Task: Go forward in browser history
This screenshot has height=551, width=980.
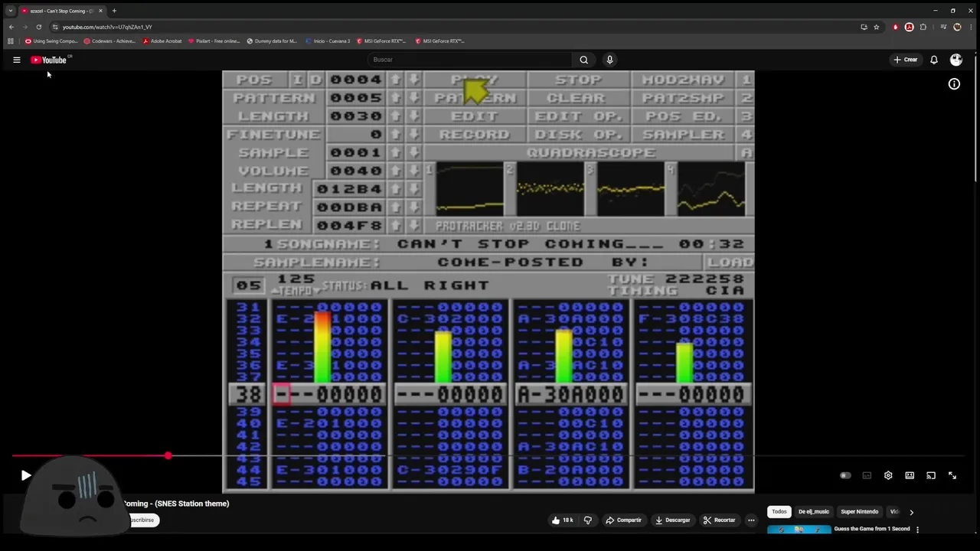Action: (24, 27)
